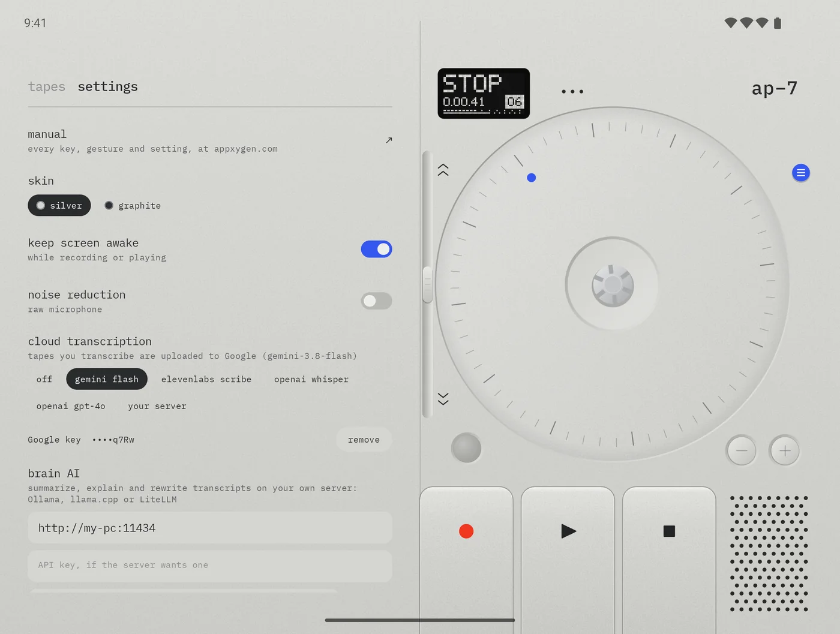Choose your server transcription option
The width and height of the screenshot is (840, 634).
click(x=157, y=406)
